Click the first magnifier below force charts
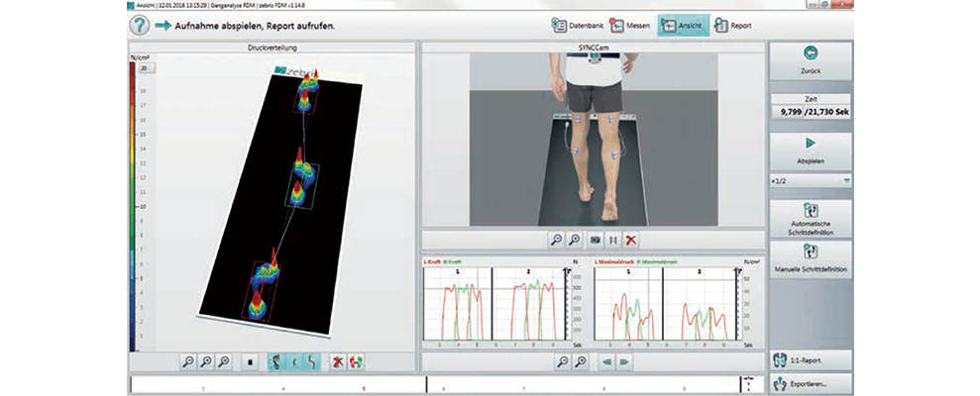This screenshot has width=980, height=396. tap(562, 362)
